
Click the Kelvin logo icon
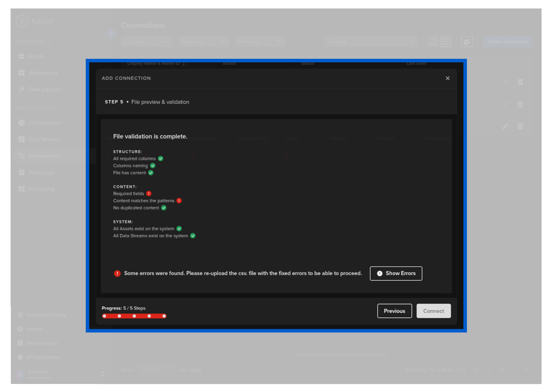point(22,21)
